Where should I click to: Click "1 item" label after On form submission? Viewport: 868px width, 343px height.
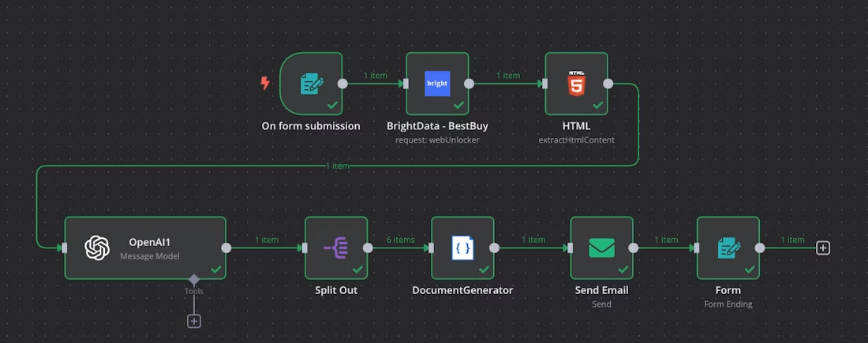(376, 75)
